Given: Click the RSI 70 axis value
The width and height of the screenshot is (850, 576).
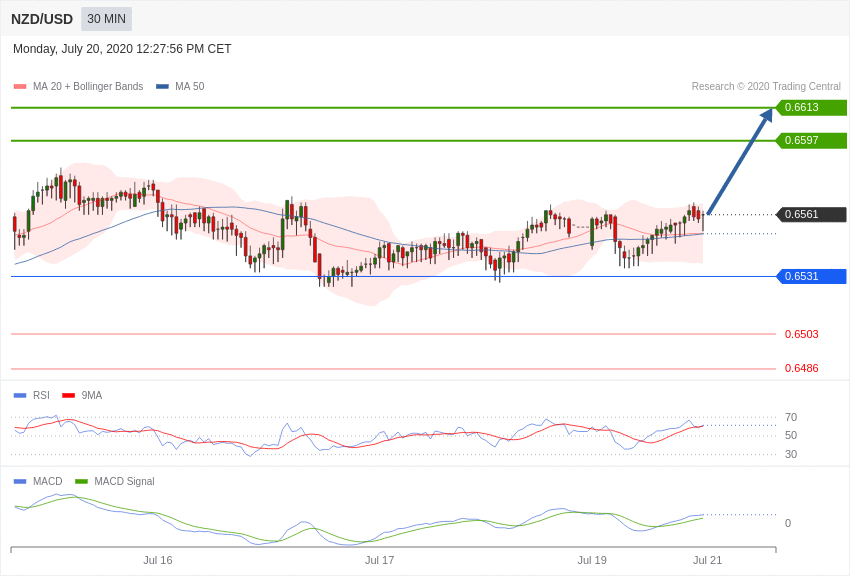Looking at the screenshot, I should click(x=791, y=417).
